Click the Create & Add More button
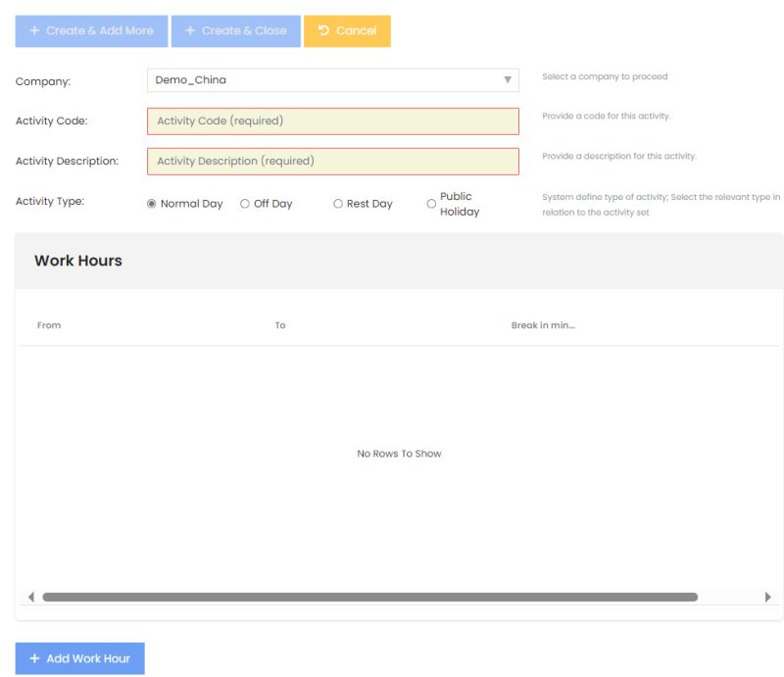The image size is (784, 677). (90, 30)
